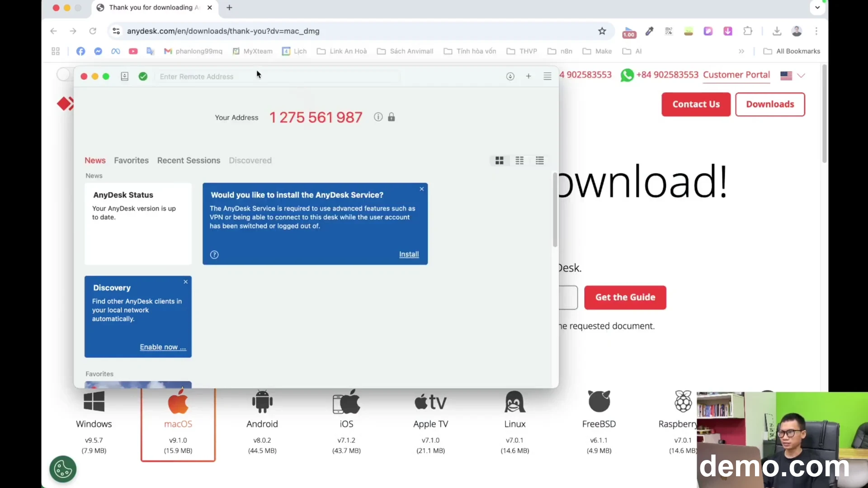Open the AnyDesk hamburger main menu

coord(547,76)
